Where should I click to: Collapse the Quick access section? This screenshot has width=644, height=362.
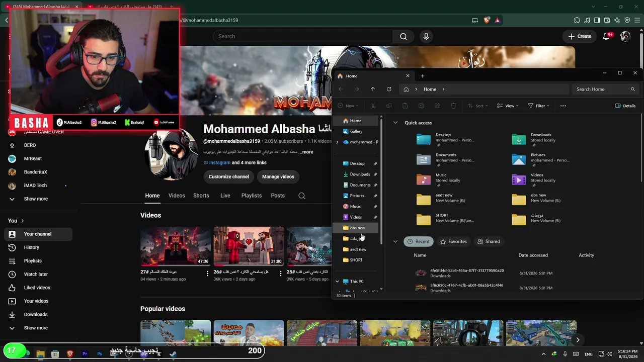coord(395,123)
